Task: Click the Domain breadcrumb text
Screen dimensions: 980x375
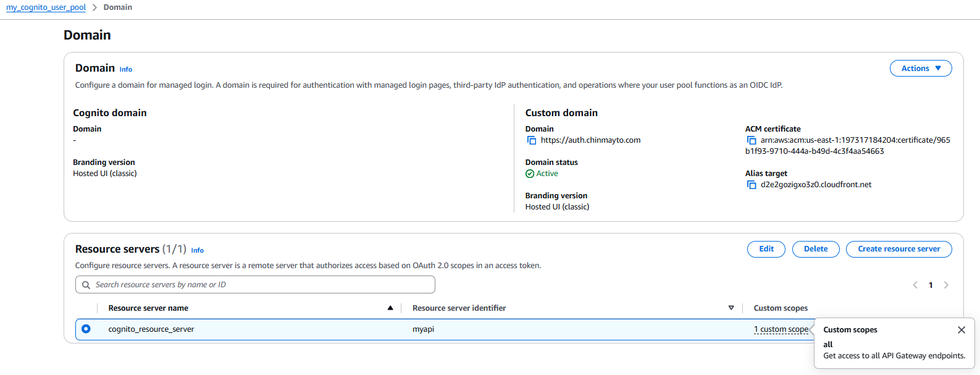Action: coord(118,7)
